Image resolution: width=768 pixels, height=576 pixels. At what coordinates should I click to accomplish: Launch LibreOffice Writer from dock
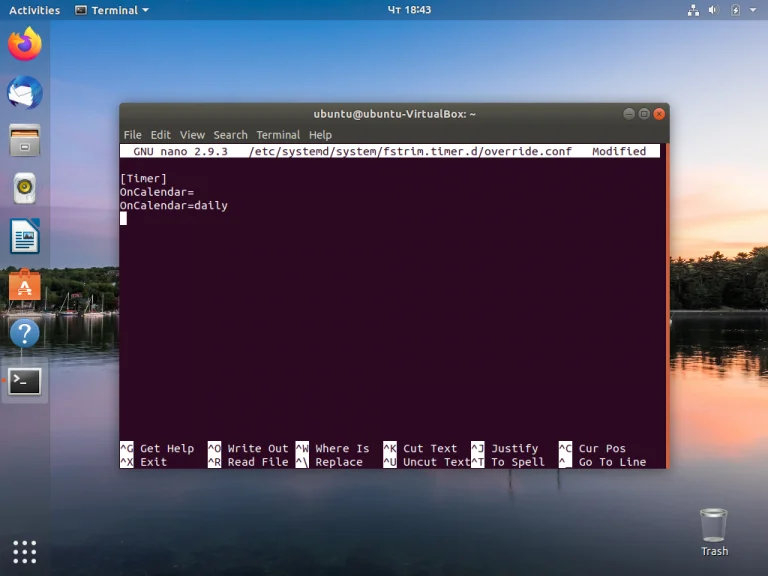tap(25, 237)
